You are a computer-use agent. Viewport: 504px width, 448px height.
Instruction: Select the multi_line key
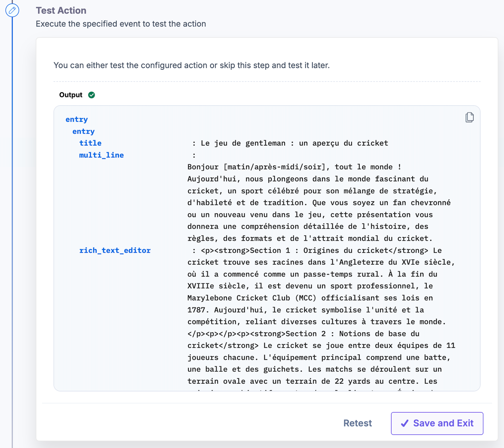[101, 155]
